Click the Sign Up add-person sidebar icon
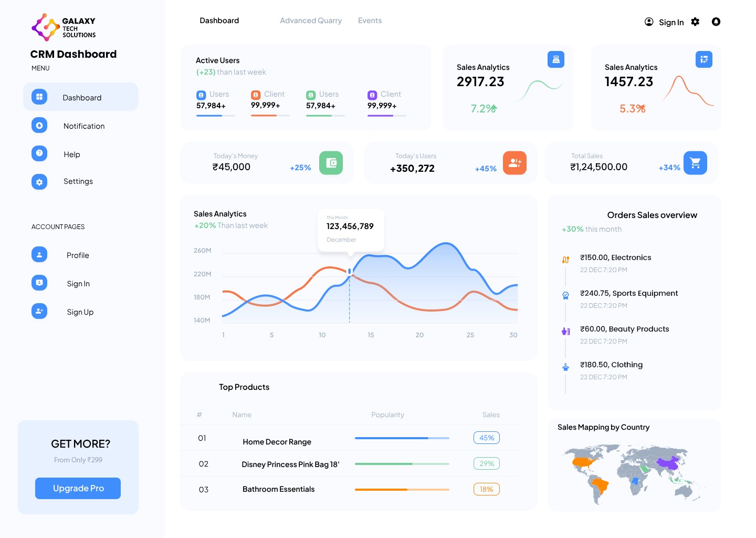This screenshot has height=538, width=756. pos(39,311)
